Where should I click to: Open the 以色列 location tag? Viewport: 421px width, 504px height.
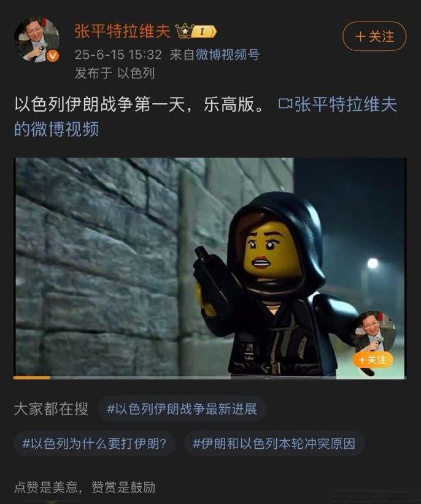136,74
